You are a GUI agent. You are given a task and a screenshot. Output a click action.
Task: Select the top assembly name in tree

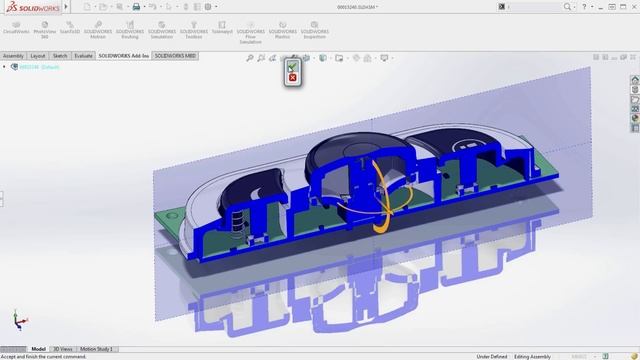click(40, 67)
